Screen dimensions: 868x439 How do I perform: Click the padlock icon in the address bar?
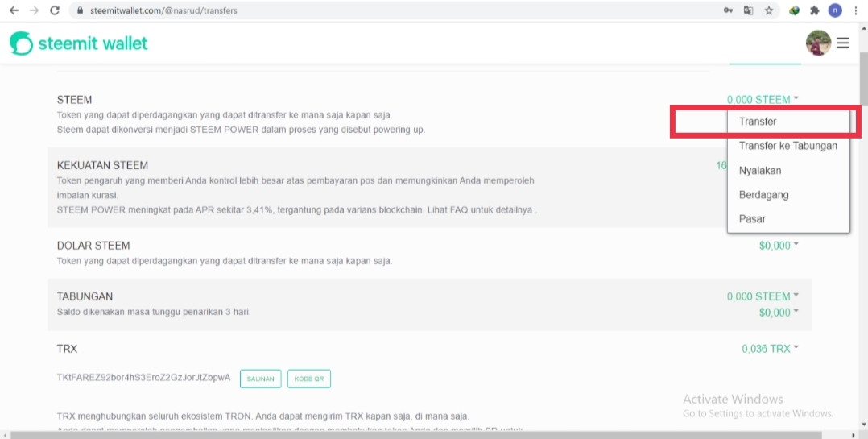(x=81, y=10)
